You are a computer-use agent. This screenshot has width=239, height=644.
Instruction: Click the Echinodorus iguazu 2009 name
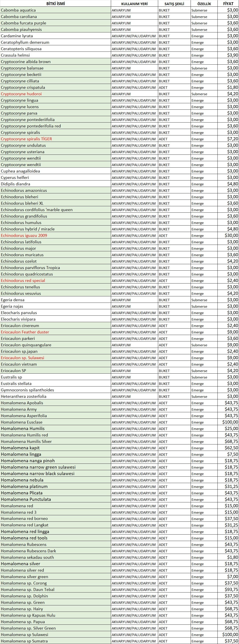pos(24,236)
